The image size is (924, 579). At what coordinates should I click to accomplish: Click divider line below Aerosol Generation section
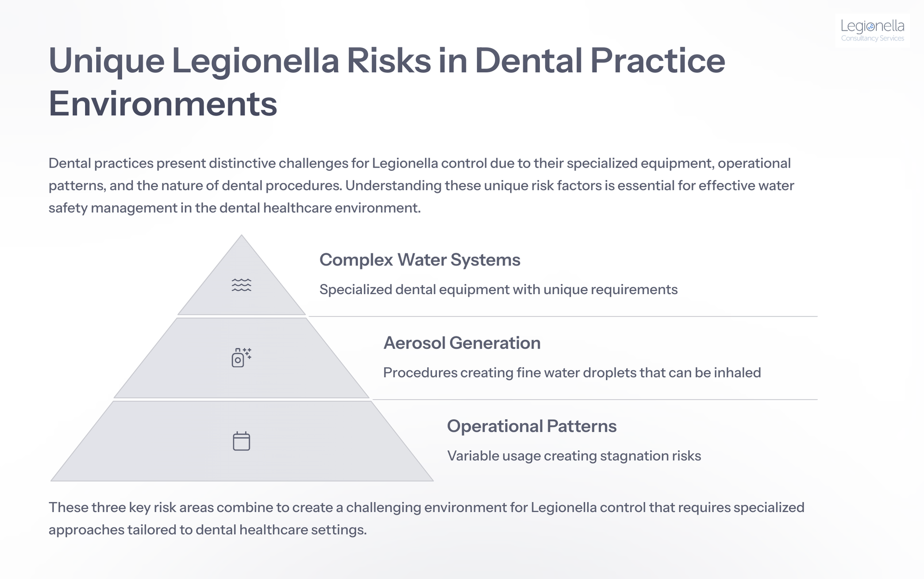[594, 399]
